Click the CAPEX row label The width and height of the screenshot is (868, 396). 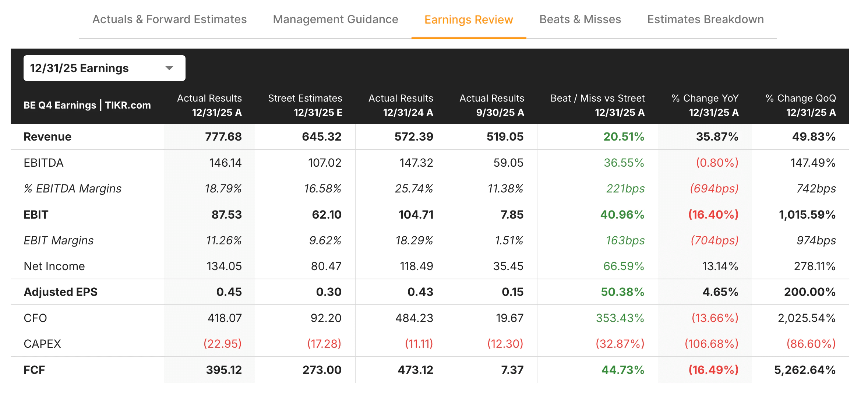pyautogui.click(x=42, y=343)
